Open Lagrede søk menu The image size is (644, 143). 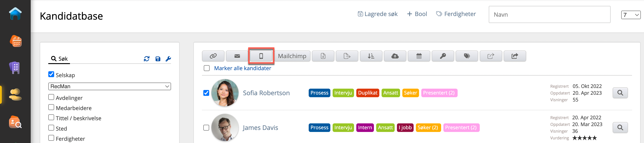[x=378, y=14]
